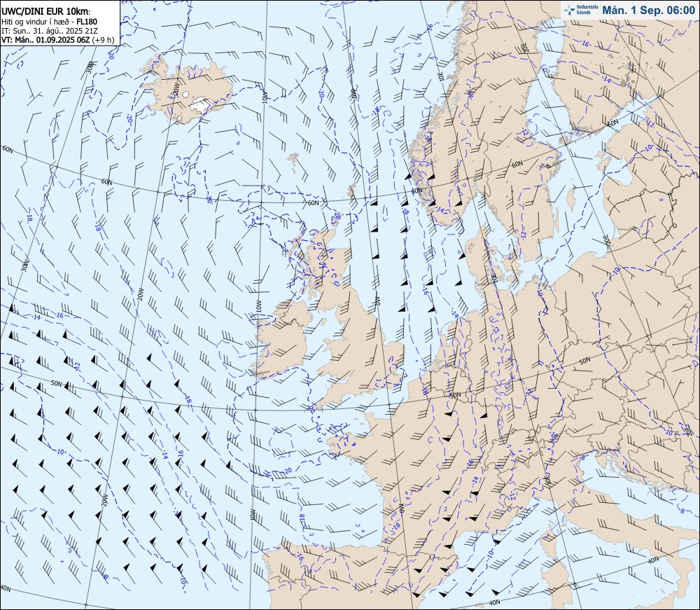This screenshot has width=700, height=610.
Task: Select the 'UWC/DINI EUR 10km:' title text
Action: [x=46, y=11]
